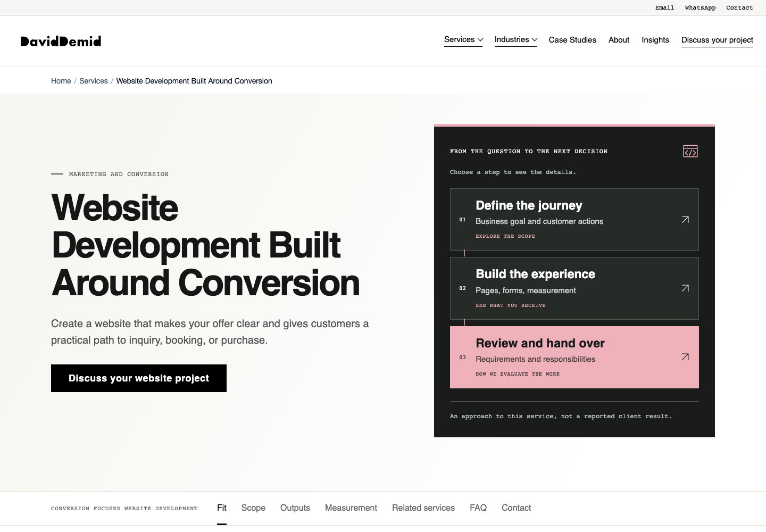
Task: Select the FAQ section tab
Action: pos(478,508)
